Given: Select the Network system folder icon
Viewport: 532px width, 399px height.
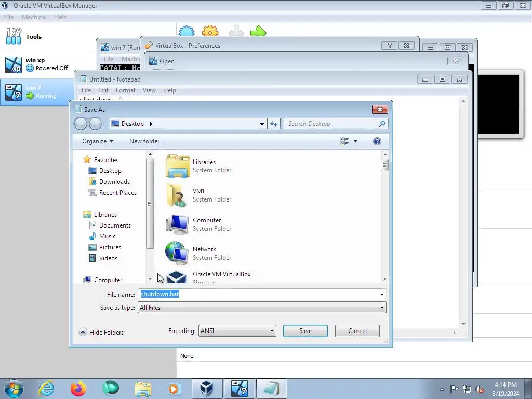Looking at the screenshot, I should 177,253.
